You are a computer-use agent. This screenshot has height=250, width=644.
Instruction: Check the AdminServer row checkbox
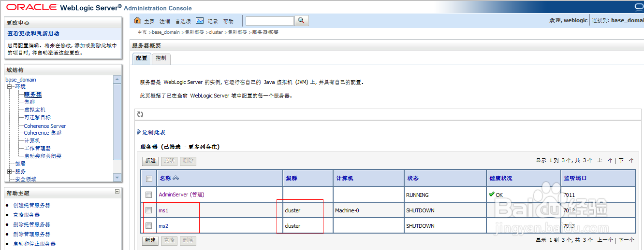pyautogui.click(x=149, y=195)
